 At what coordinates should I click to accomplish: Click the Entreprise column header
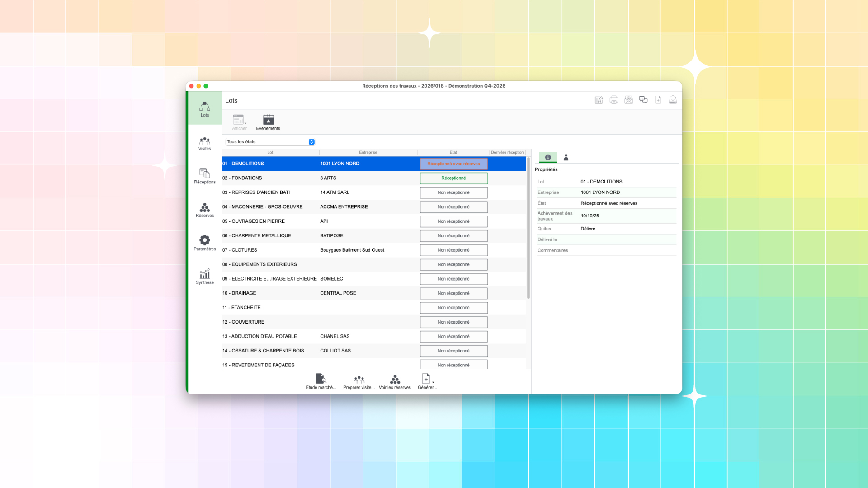point(368,153)
